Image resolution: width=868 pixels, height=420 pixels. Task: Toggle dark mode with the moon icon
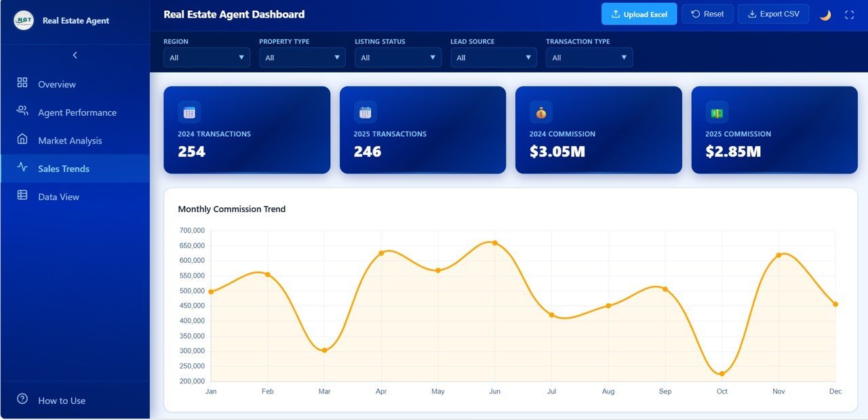825,14
